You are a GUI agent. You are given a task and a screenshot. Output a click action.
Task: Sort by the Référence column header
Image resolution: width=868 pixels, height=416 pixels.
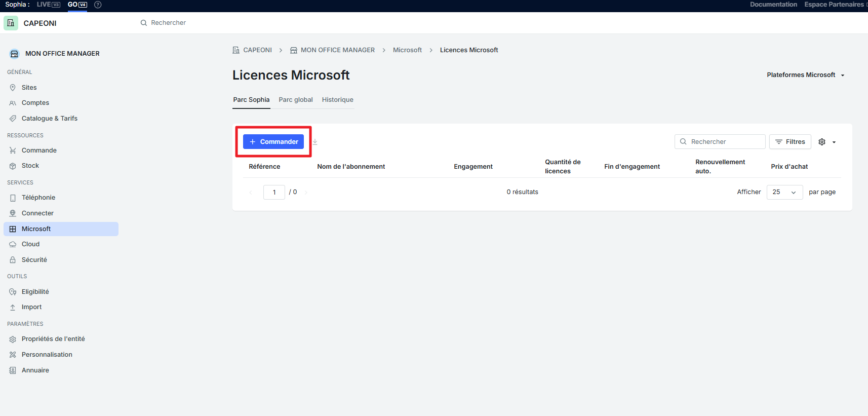tap(264, 167)
